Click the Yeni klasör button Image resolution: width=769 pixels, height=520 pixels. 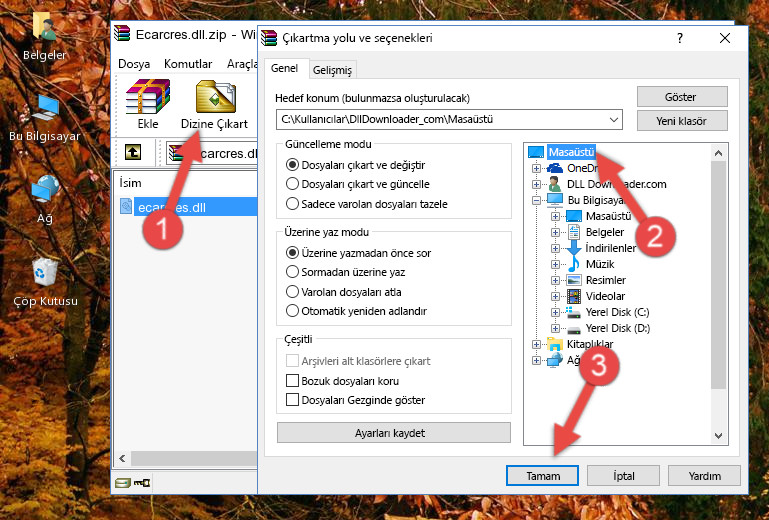(x=682, y=121)
